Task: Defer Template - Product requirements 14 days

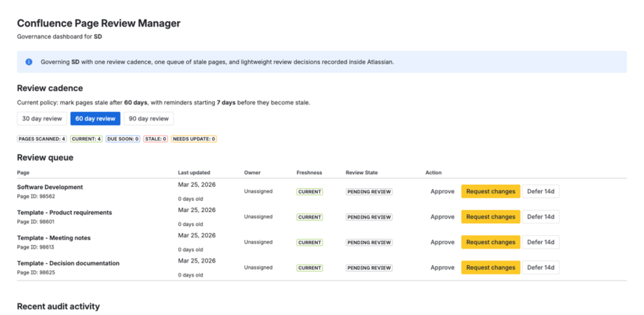Action: pos(540,217)
